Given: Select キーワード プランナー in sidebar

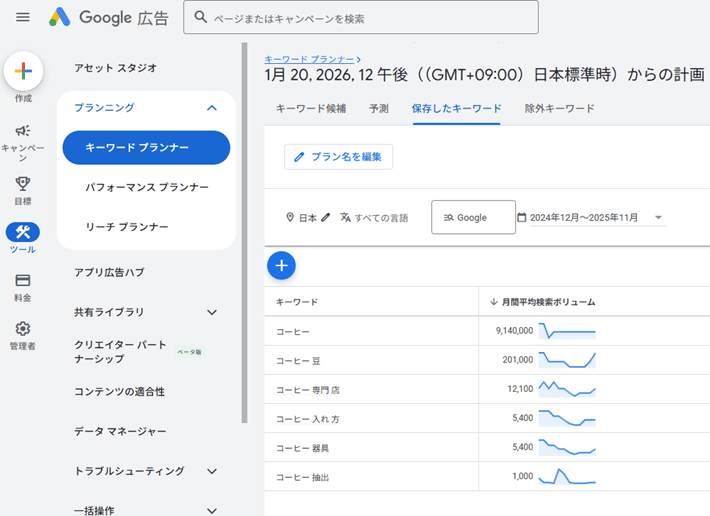Looking at the screenshot, I should pyautogui.click(x=146, y=148).
